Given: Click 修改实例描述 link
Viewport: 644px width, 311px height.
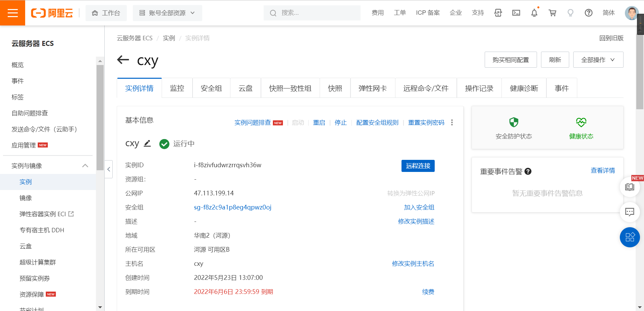Looking at the screenshot, I should tap(416, 222).
